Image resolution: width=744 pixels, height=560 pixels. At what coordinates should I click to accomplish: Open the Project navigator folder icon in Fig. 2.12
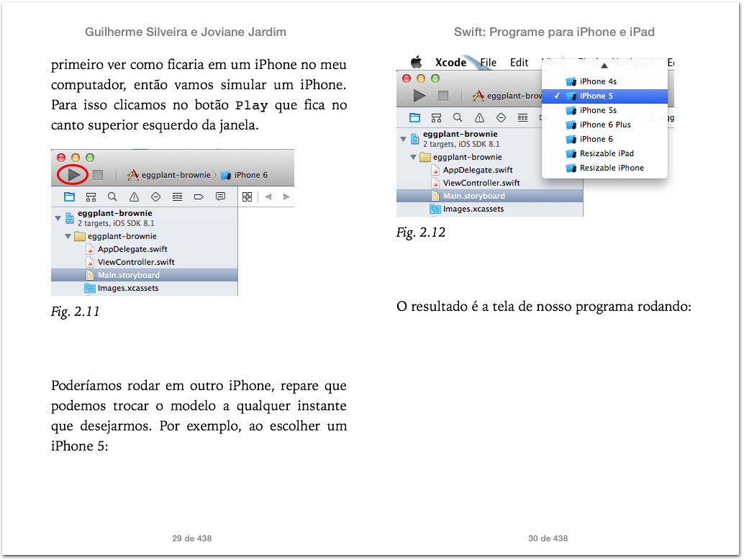(x=414, y=118)
